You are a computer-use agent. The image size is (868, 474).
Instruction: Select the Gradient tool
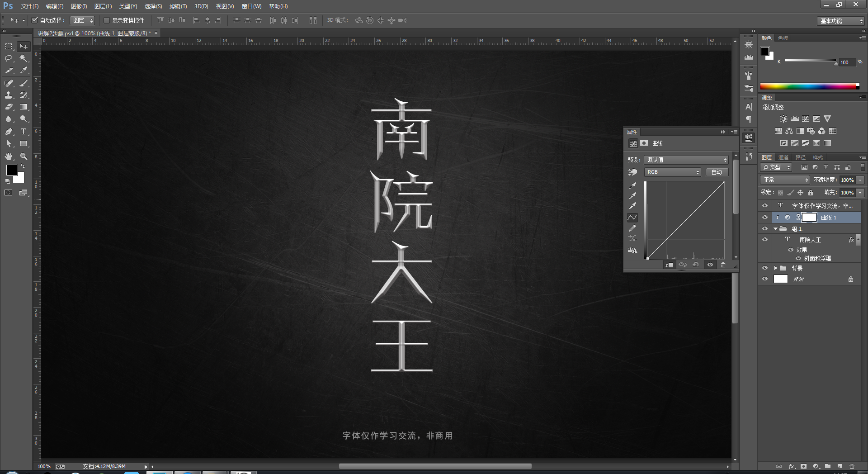(x=24, y=107)
